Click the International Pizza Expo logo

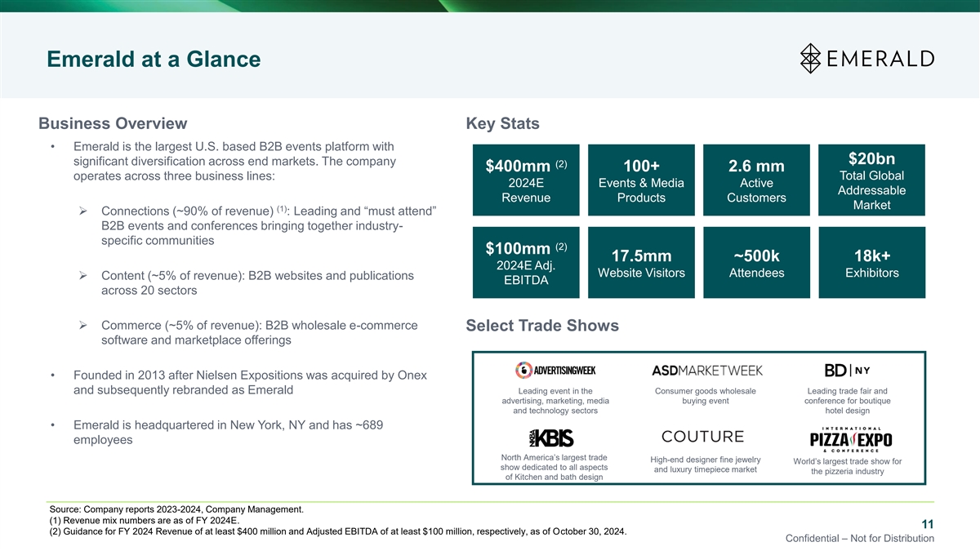point(850,438)
